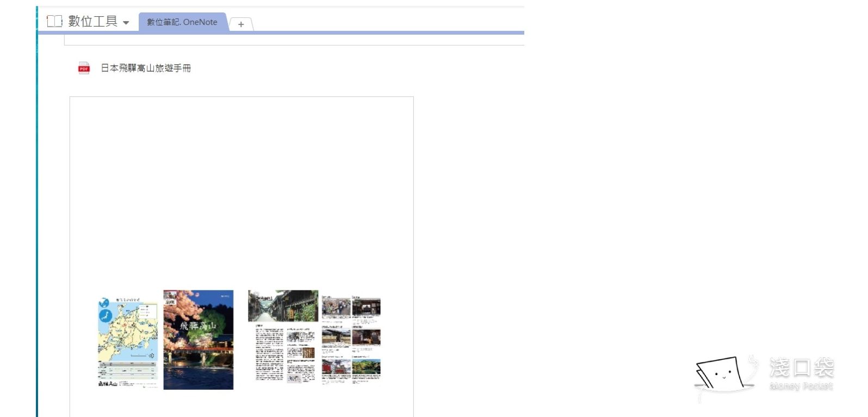
Task: Click the old town street photo in the printout
Action: click(x=283, y=306)
